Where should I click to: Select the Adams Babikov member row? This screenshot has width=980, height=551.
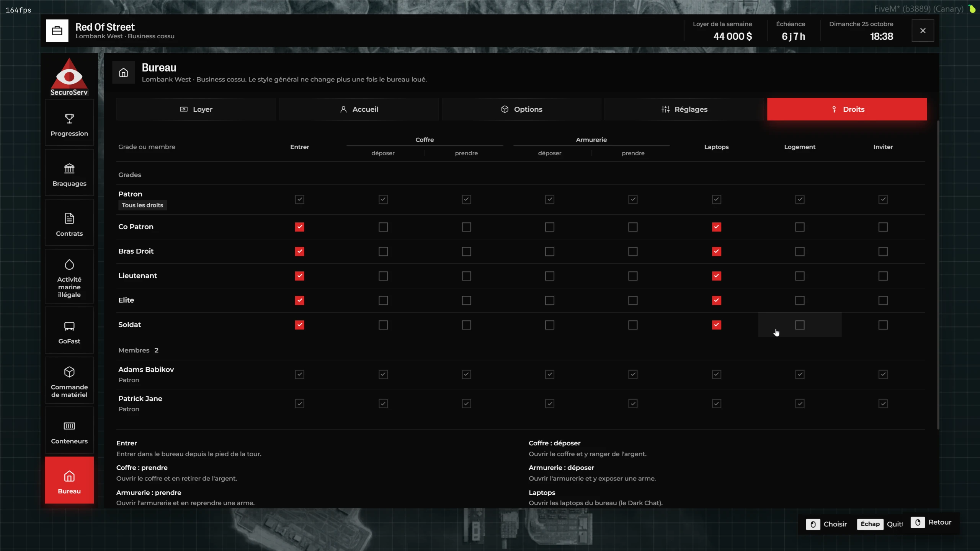coord(521,375)
